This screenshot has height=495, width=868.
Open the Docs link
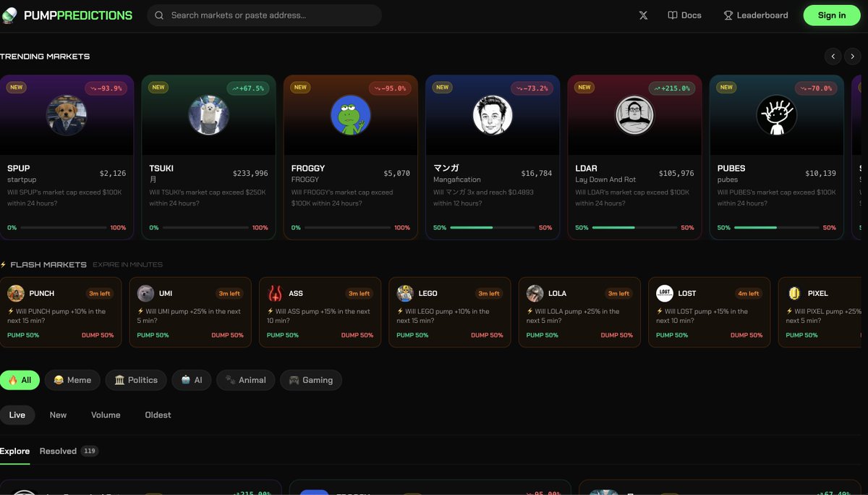[x=684, y=15]
